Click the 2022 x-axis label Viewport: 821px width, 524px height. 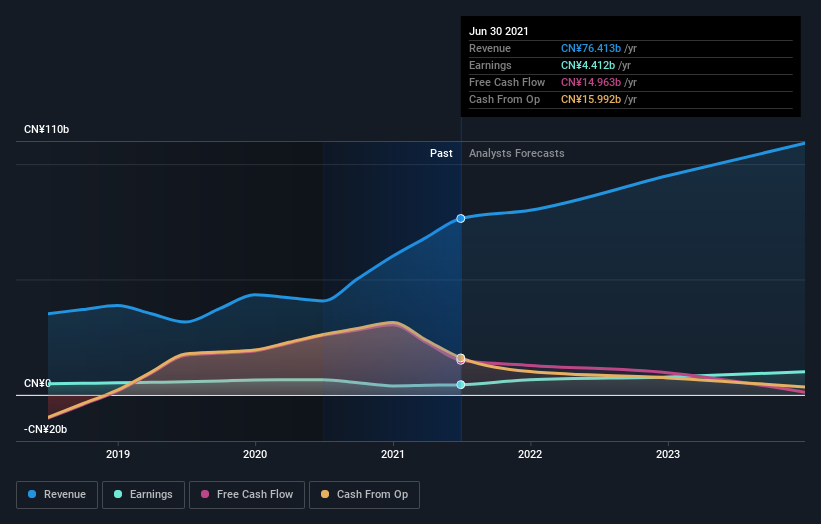[530, 454]
